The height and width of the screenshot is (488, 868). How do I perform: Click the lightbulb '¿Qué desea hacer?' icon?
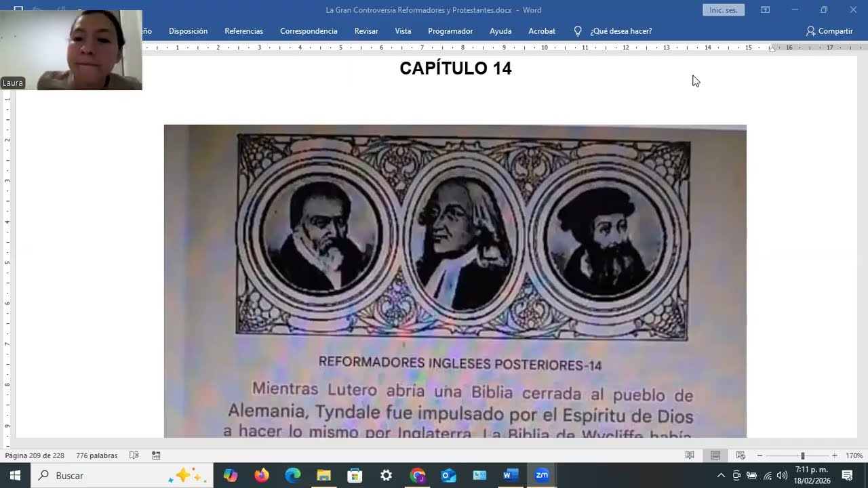pos(578,31)
